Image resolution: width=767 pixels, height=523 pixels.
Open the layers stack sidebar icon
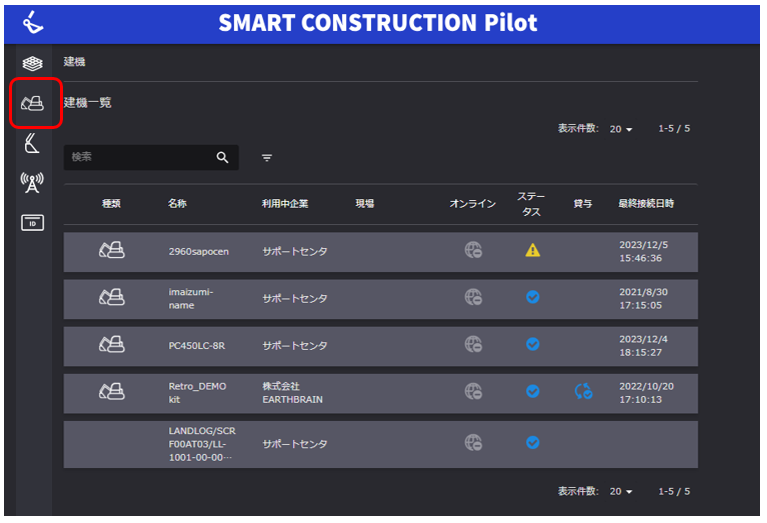[x=32, y=63]
